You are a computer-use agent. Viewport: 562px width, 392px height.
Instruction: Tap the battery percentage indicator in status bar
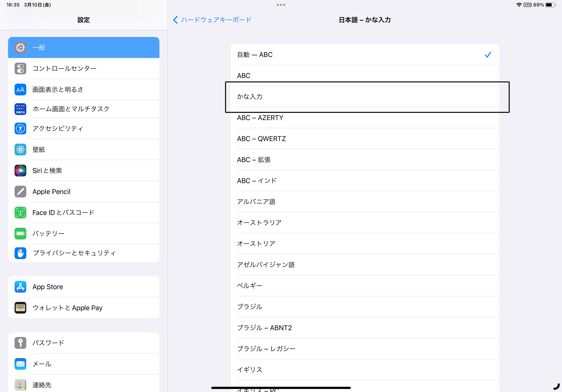(x=538, y=5)
